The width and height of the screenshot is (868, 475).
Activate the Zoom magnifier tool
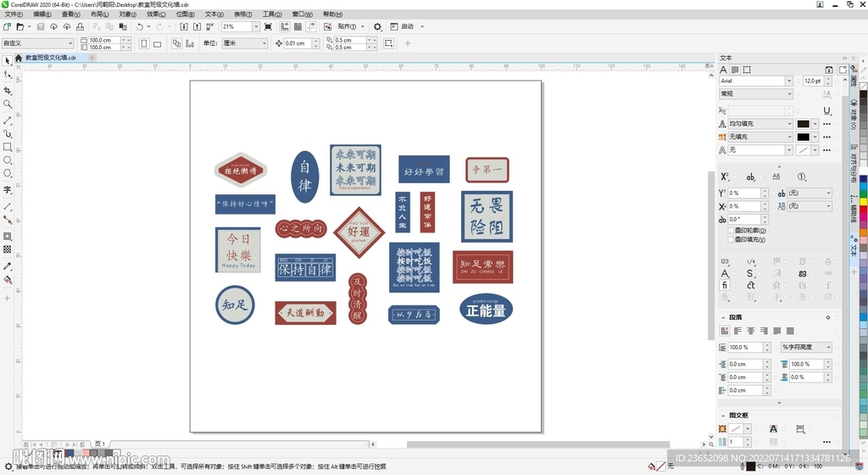tap(7, 103)
